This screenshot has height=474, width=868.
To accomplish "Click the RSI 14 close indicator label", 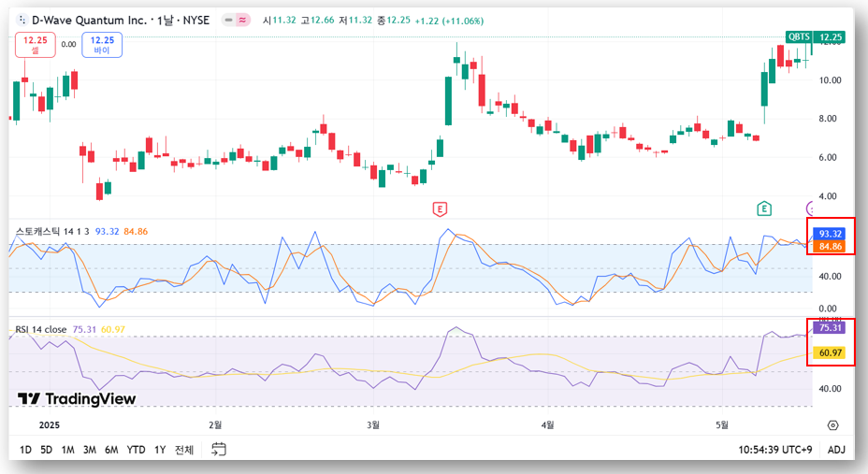I will (x=41, y=330).
